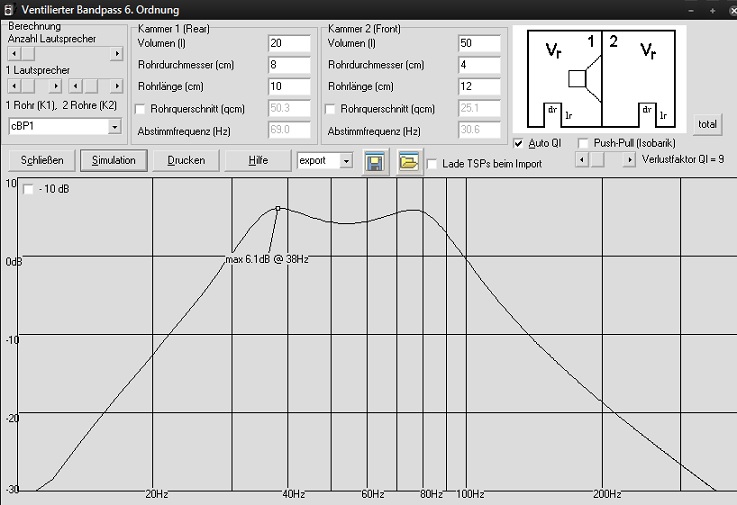Decrease Verlustfaktor Ql with left arrow
737x505 pixels.
click(582, 160)
